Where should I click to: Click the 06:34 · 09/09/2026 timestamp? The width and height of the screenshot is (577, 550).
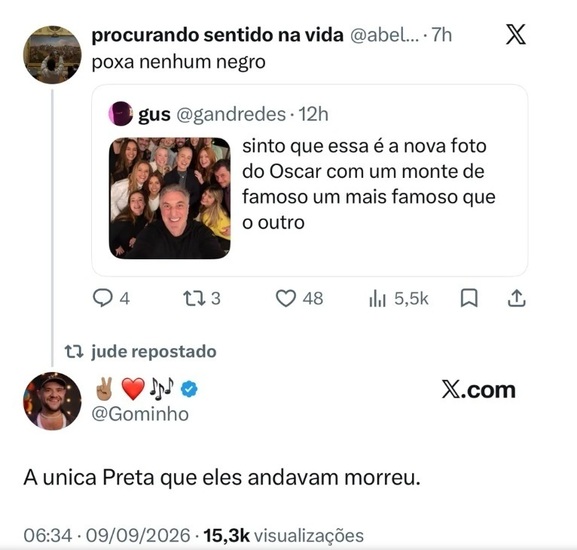click(107, 535)
